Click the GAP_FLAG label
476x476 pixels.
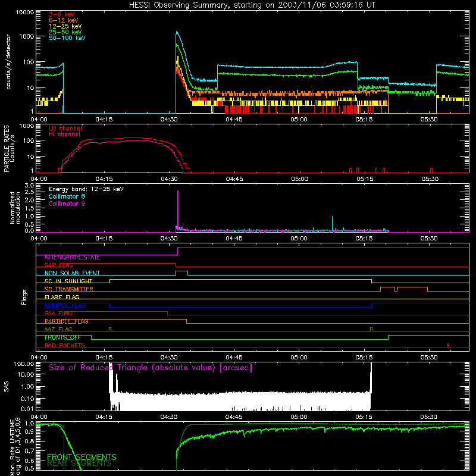[58, 265]
